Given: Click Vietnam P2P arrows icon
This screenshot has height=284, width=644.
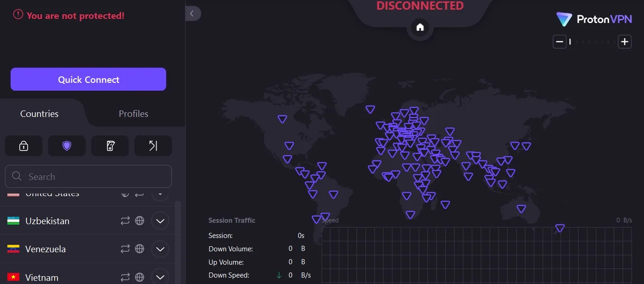Looking at the screenshot, I should [125, 277].
